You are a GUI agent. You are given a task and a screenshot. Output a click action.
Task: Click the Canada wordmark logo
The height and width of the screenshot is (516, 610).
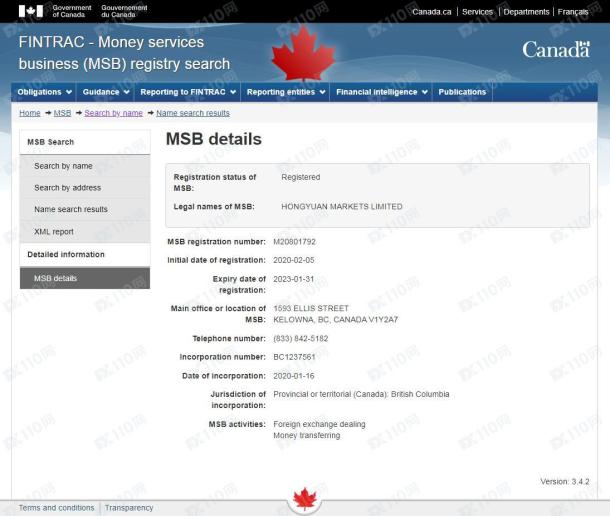(x=556, y=50)
